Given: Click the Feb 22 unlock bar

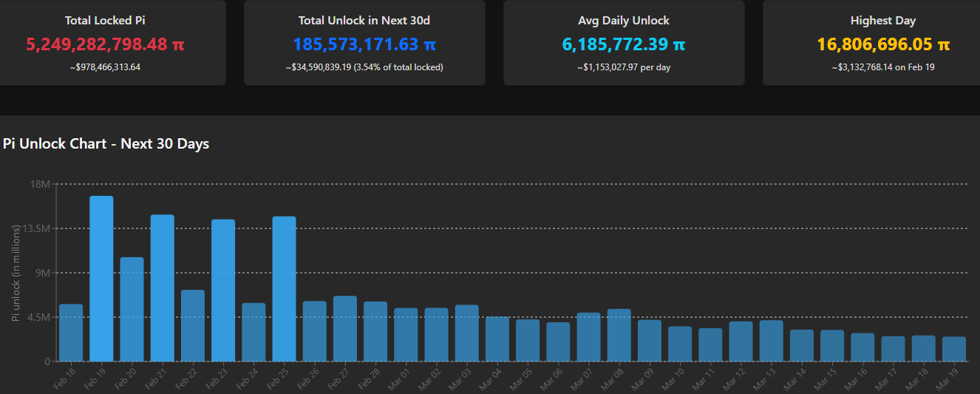Looking at the screenshot, I should point(192,325).
